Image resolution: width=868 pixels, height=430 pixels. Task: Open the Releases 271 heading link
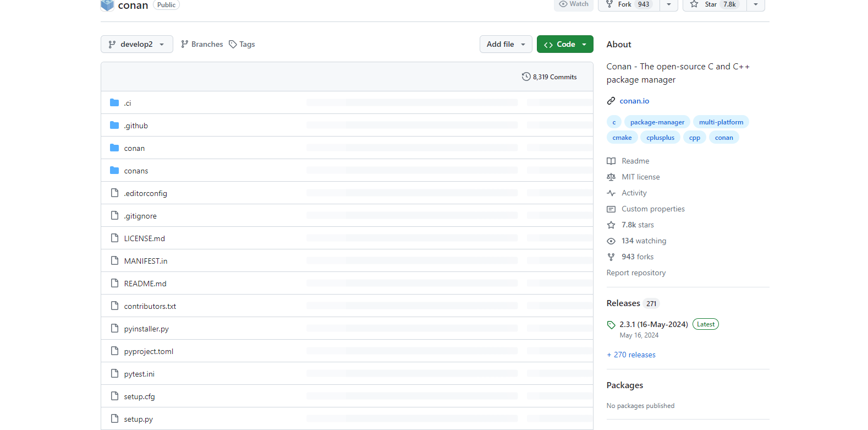[633, 303]
